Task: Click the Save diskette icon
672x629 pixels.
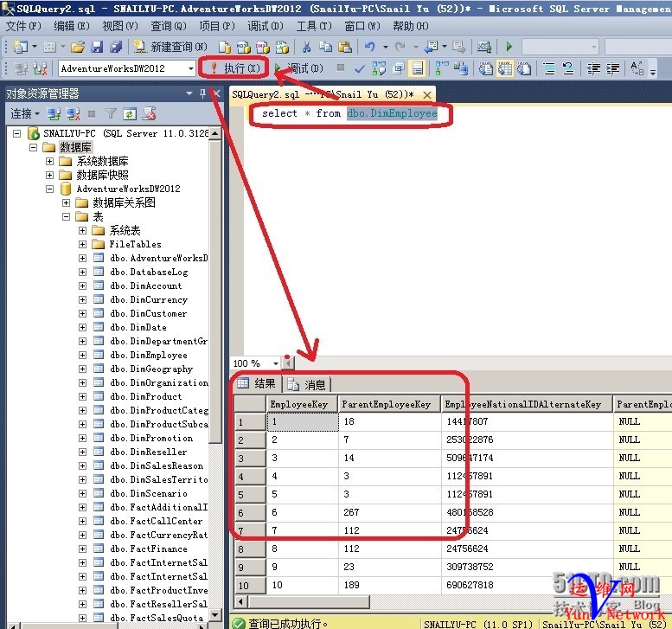Action: point(97,47)
